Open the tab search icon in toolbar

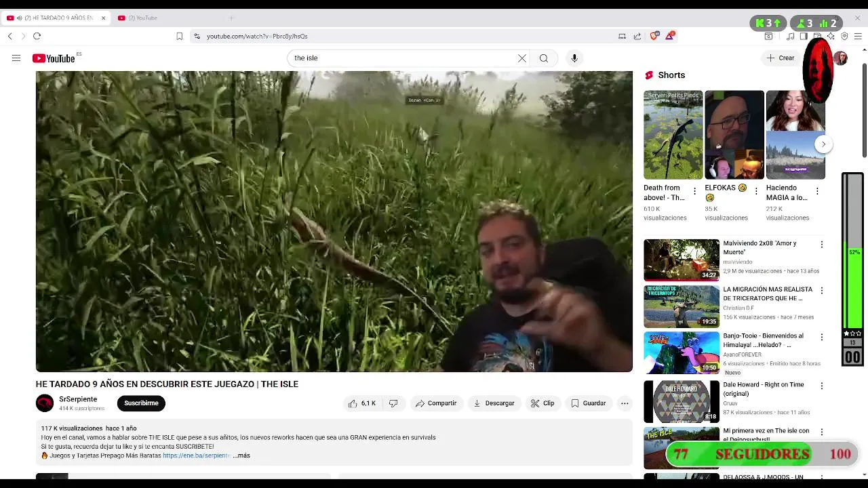(x=768, y=37)
